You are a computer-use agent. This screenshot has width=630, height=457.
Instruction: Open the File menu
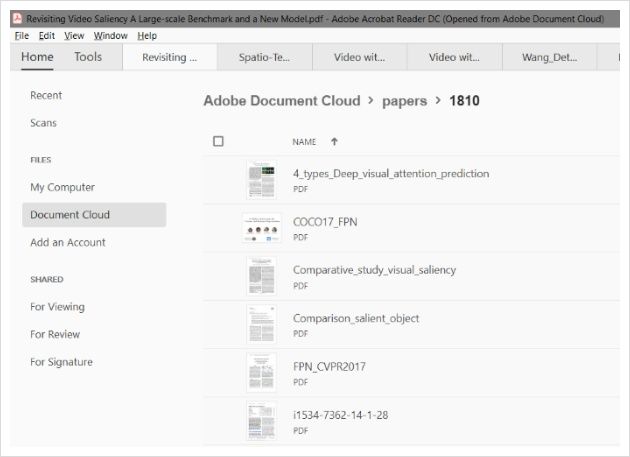tap(22, 36)
